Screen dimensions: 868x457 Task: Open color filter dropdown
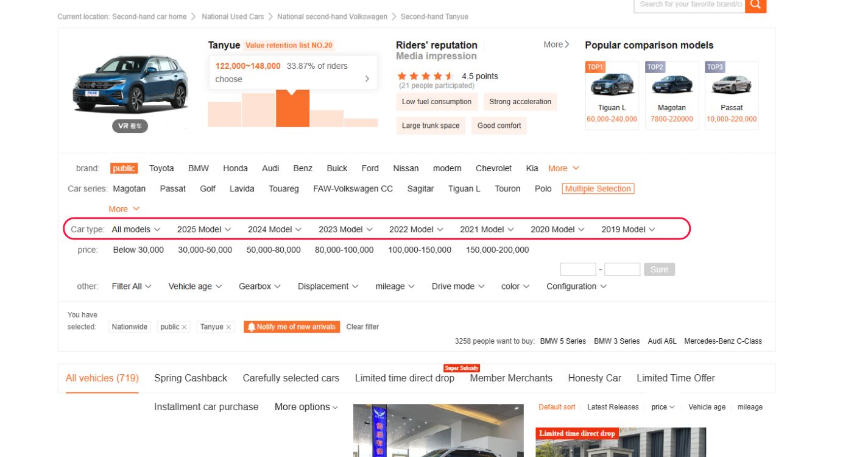515,286
